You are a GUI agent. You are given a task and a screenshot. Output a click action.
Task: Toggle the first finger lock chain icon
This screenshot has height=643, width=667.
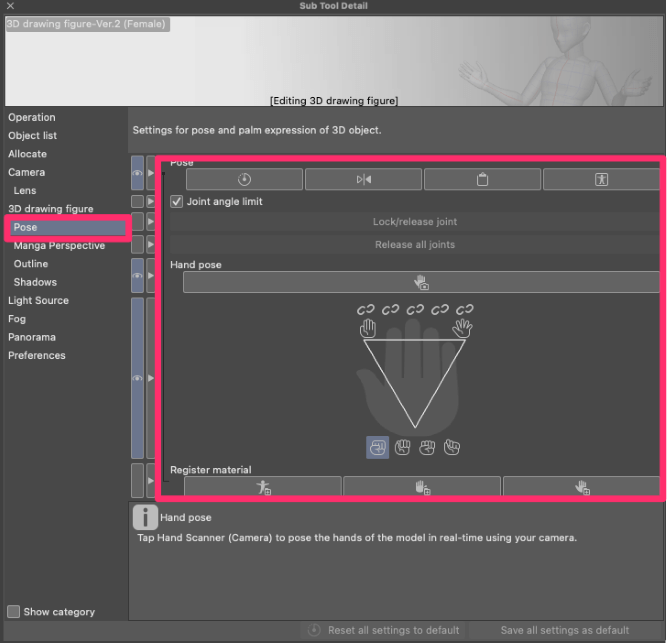coord(365,310)
